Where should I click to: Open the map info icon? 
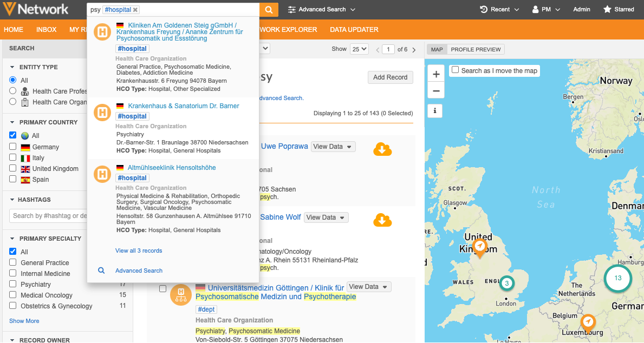click(436, 111)
